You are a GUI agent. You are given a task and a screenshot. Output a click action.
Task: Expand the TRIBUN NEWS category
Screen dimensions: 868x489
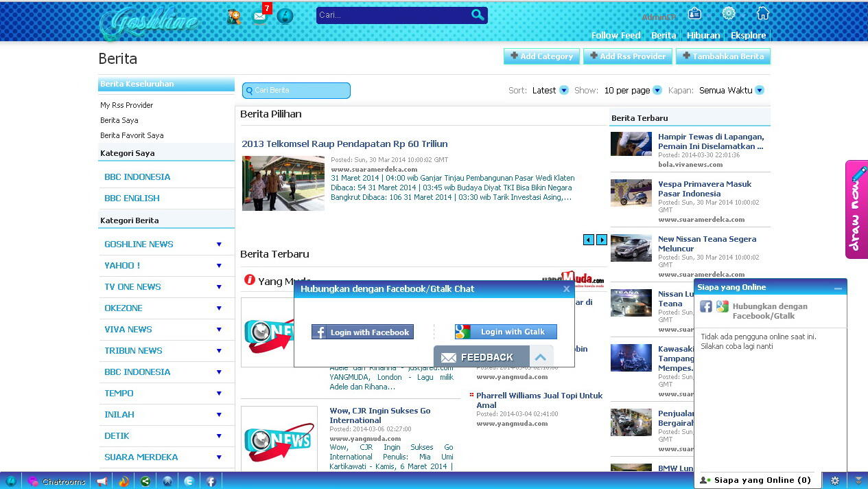(x=219, y=350)
